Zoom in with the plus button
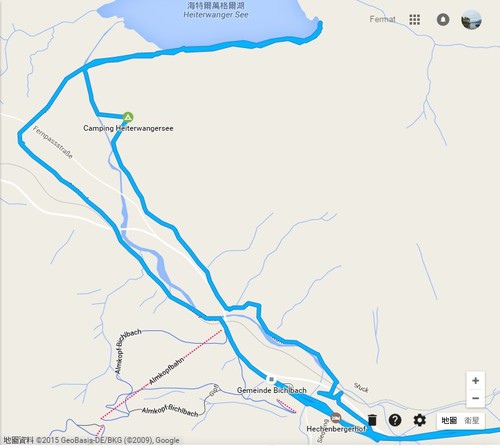Viewport: 500px width, 446px height. (x=475, y=381)
